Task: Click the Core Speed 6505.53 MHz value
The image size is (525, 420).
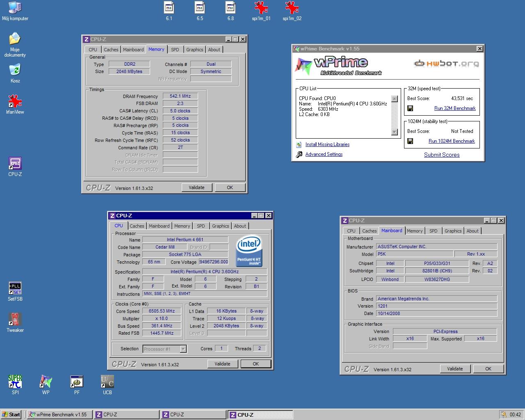Action: click(x=162, y=311)
